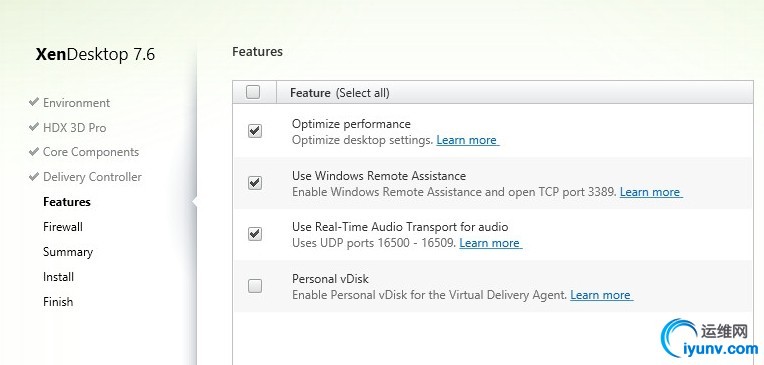
Task: Go to the Summary step
Action: [x=68, y=252]
